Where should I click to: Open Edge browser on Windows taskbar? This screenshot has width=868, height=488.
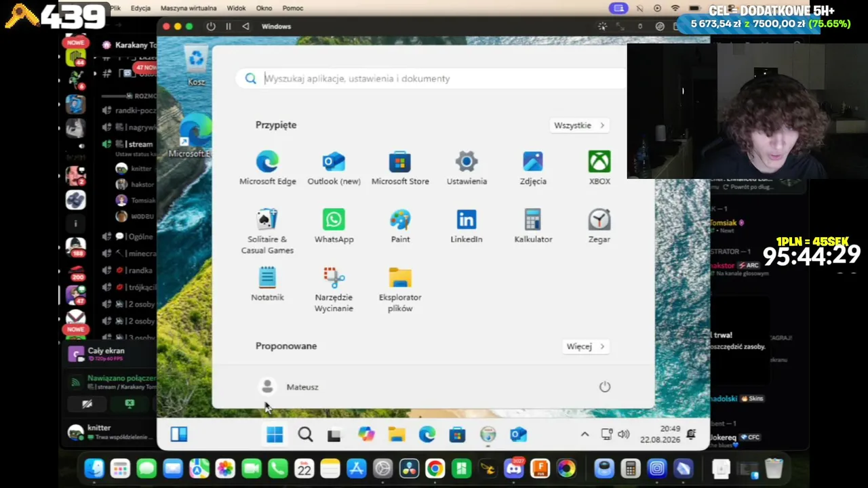[x=427, y=434]
